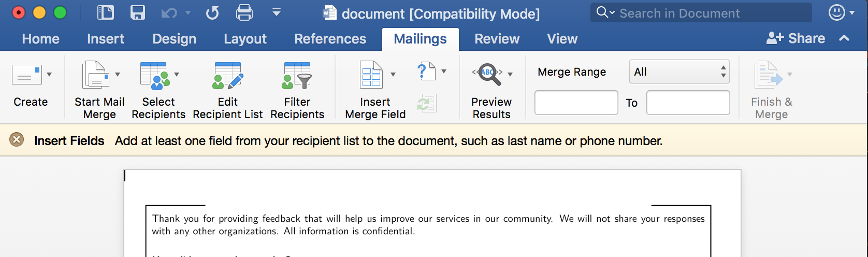Share the document via Share button
This screenshot has width=868, height=257.
(795, 38)
